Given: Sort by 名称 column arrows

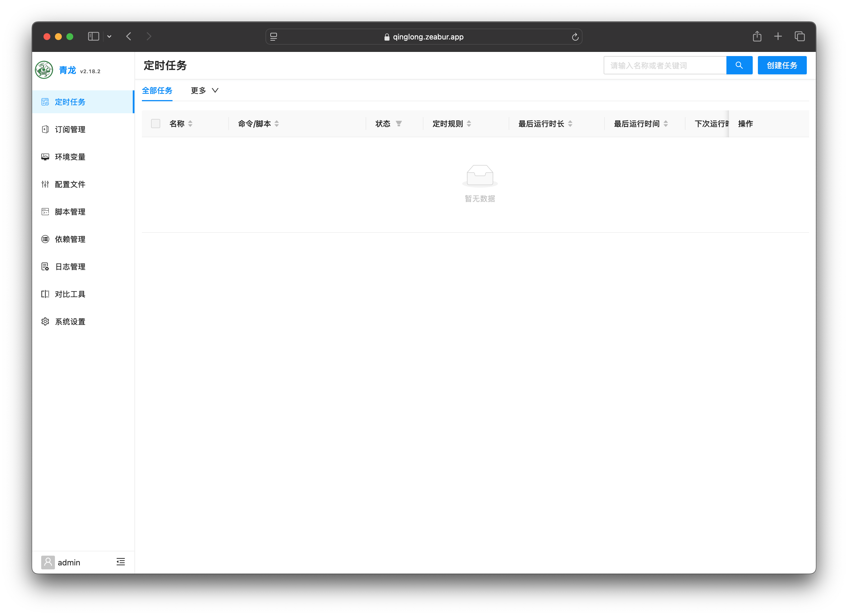Looking at the screenshot, I should 190,124.
